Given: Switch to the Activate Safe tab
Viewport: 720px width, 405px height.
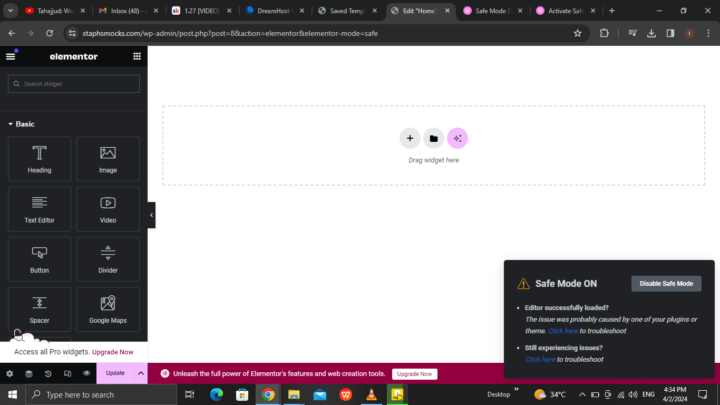Looking at the screenshot, I should tap(566, 11).
